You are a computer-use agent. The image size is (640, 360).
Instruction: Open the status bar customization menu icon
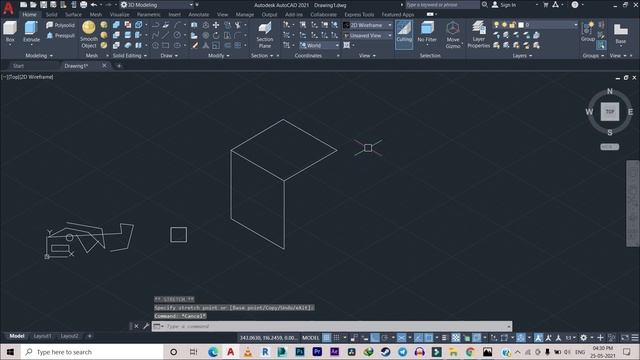pyautogui.click(x=635, y=338)
